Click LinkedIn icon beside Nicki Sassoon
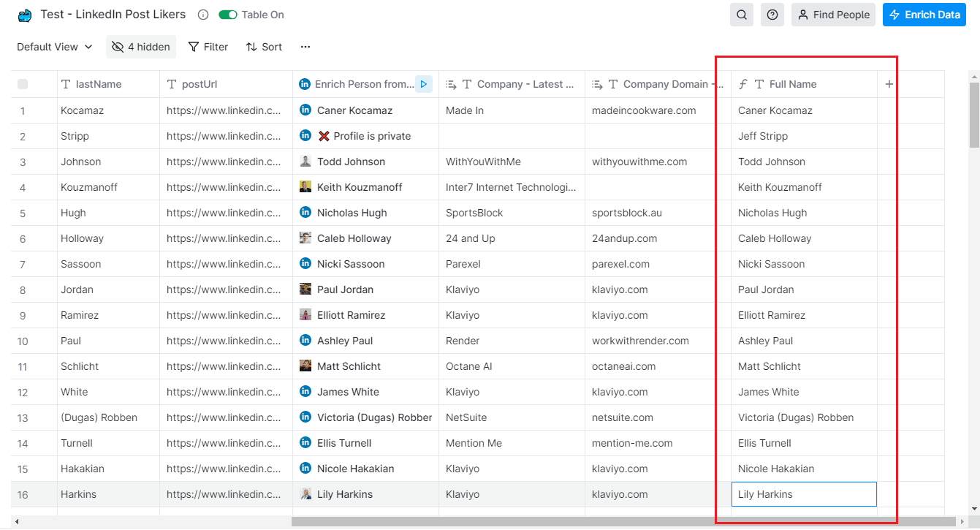980x530 pixels. 305,264
